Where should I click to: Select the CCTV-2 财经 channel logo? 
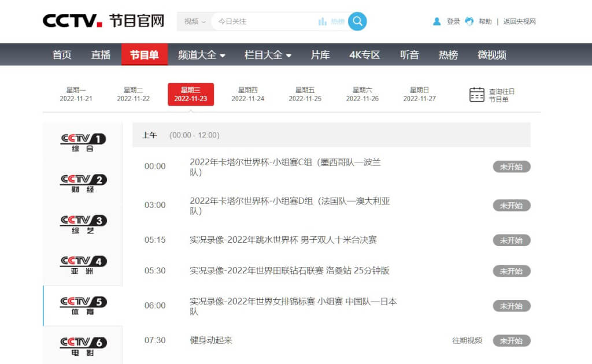tap(83, 183)
